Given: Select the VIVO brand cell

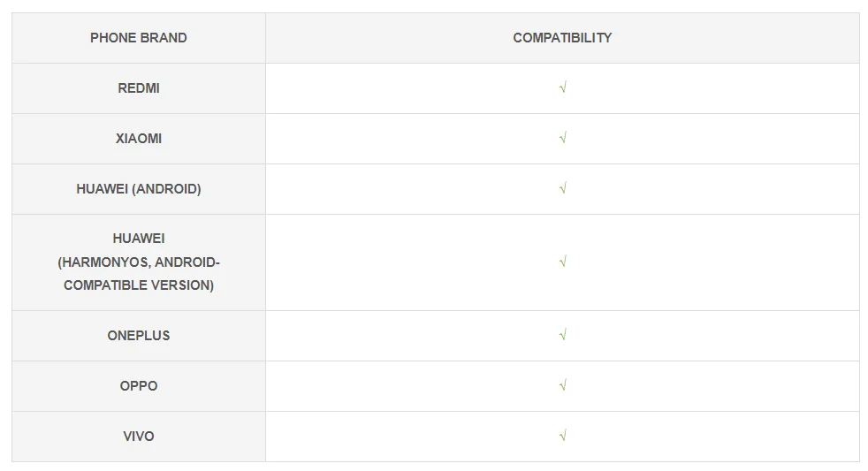Looking at the screenshot, I should (x=139, y=437).
